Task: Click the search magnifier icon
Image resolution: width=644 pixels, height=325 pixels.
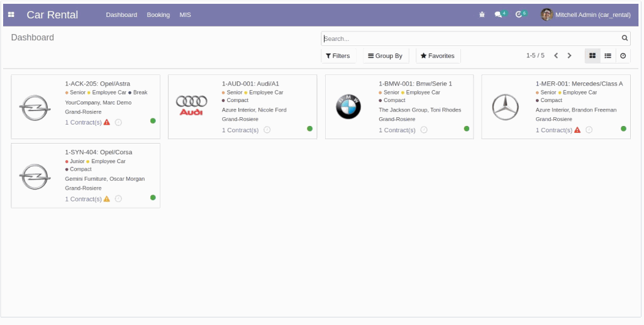Action: 625,38
